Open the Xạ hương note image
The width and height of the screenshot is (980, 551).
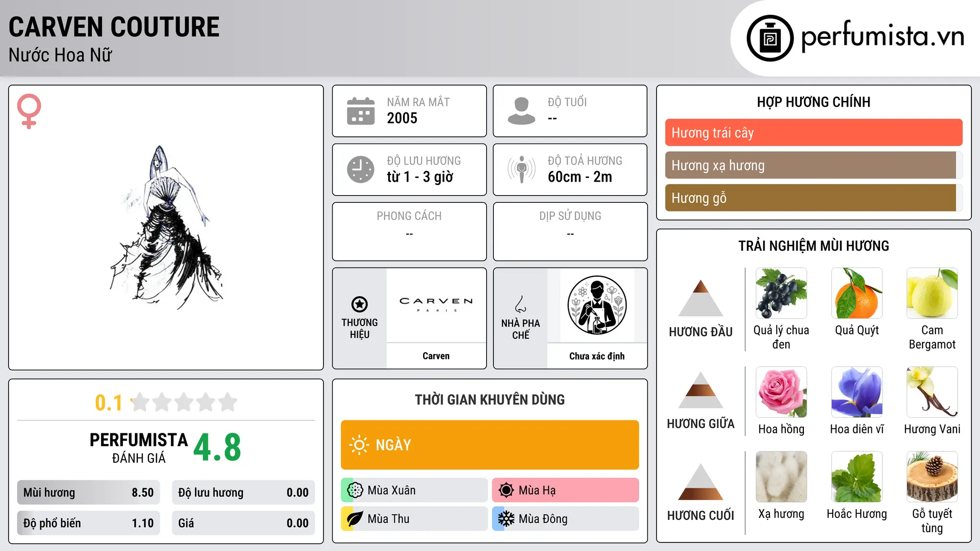click(781, 477)
